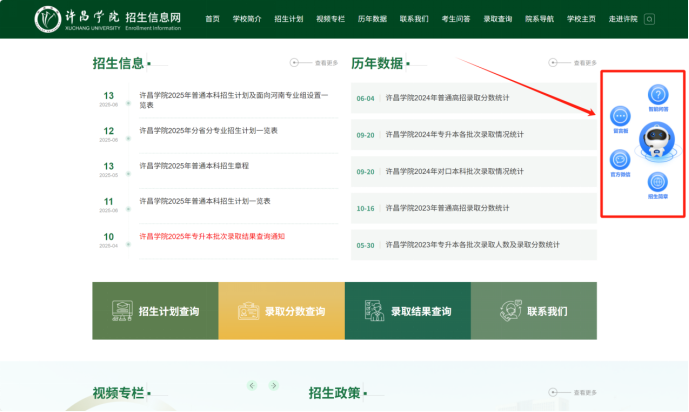Click the 招生计划查询 computer icon
This screenshot has width=689, height=412.
(x=122, y=311)
